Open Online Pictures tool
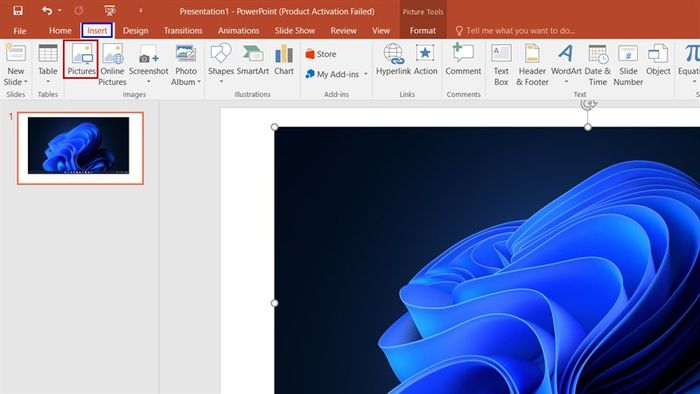 [112, 64]
